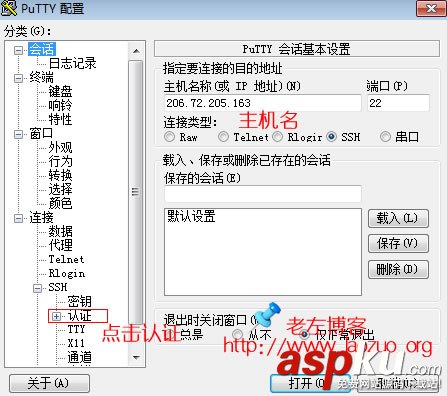The width and height of the screenshot is (447, 396).
Task: Open 转换 settings
Action: (x=60, y=175)
